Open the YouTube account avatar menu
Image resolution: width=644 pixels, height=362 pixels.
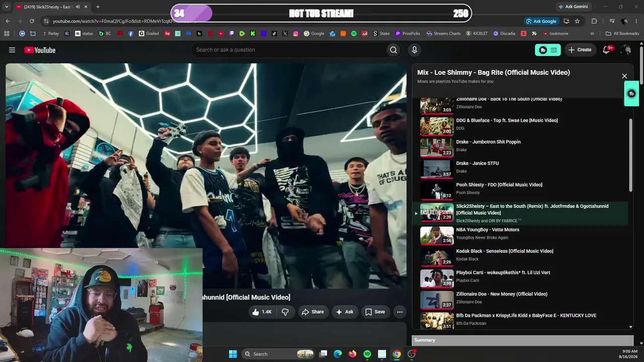(626, 50)
